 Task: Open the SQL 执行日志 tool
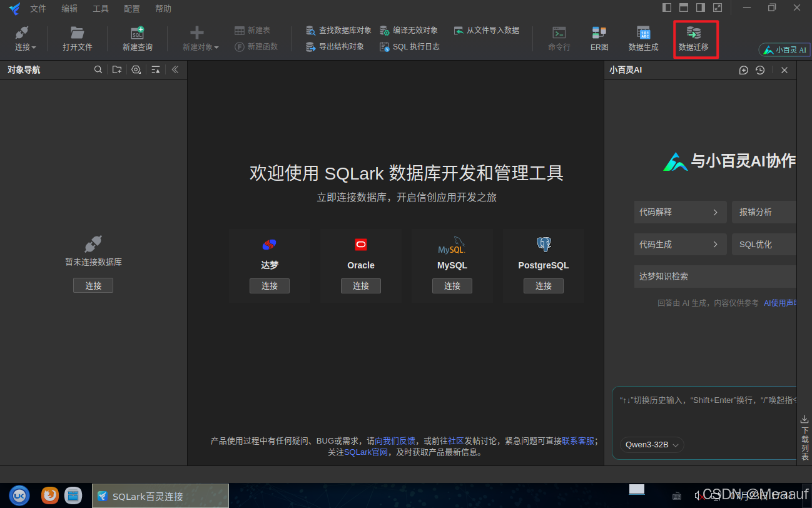409,46
